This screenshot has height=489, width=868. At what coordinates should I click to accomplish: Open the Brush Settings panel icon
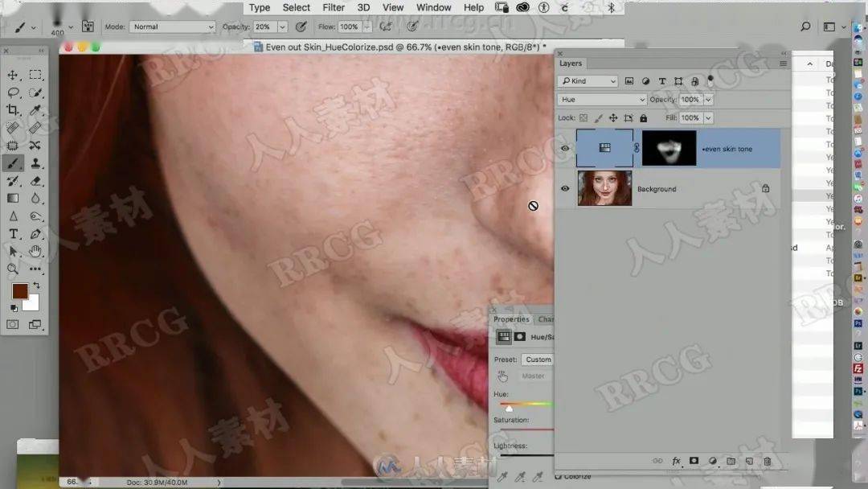pos(88,26)
